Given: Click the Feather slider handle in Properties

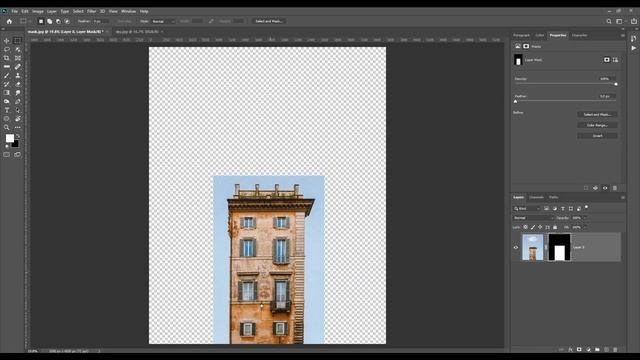Looking at the screenshot, I should pyautogui.click(x=516, y=102).
